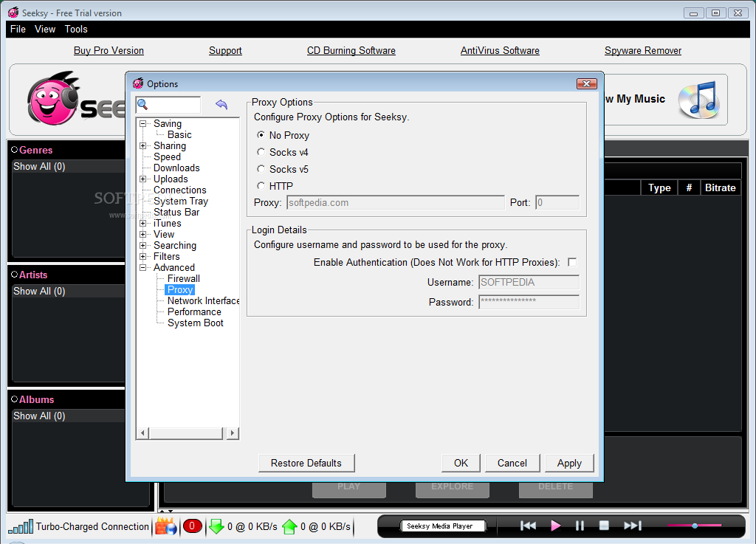Viewport: 756px width, 544px height.
Task: Pause playback in media player
Action: point(580,526)
